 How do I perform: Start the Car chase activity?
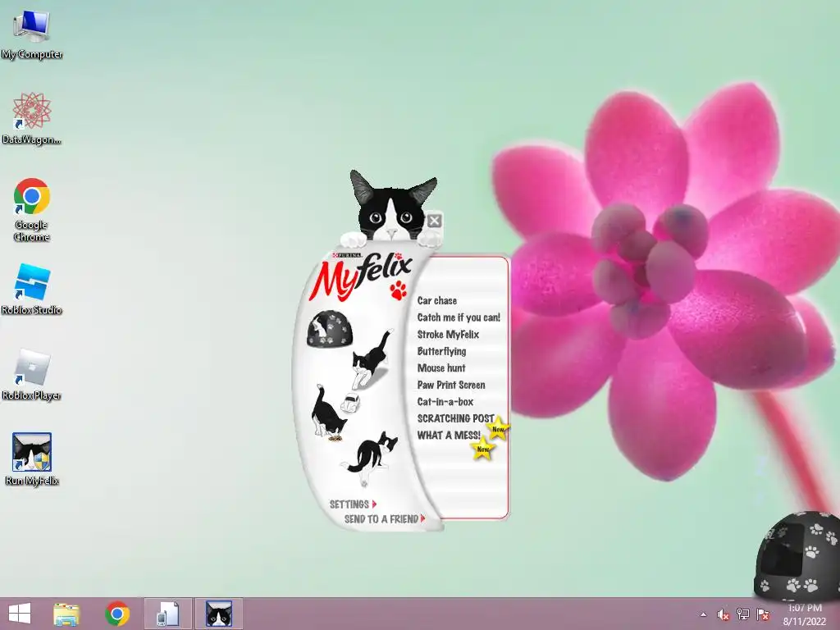(x=437, y=300)
